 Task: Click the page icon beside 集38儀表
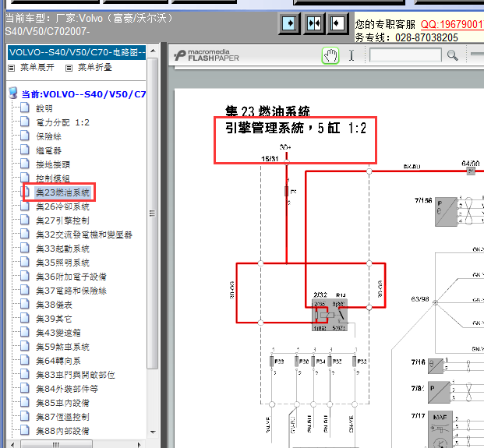(25, 304)
